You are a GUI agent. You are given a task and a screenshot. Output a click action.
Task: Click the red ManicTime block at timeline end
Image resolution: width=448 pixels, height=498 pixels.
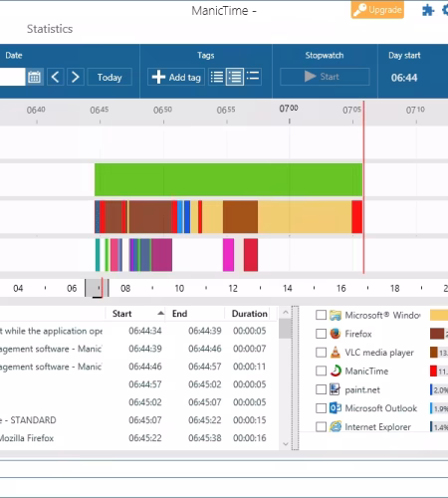(x=357, y=217)
